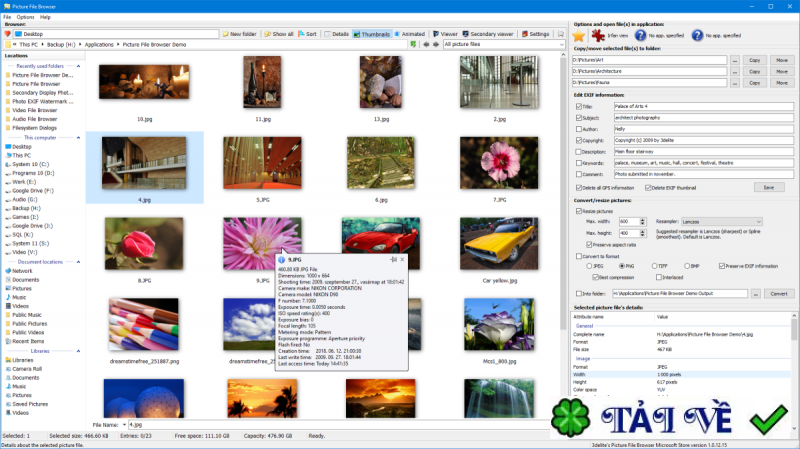The width and height of the screenshot is (800, 449).
Task: Click the favorites star icon
Action: tap(581, 35)
